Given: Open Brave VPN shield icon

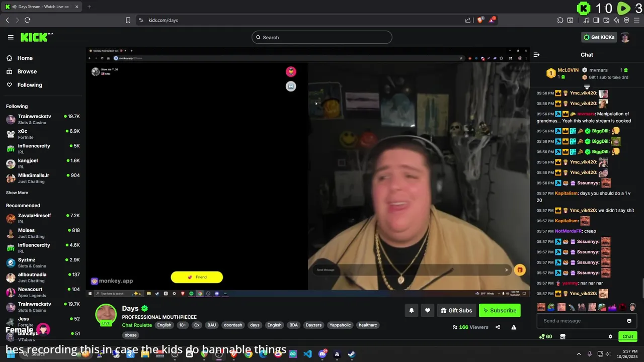Looking at the screenshot, I should 626,20.
